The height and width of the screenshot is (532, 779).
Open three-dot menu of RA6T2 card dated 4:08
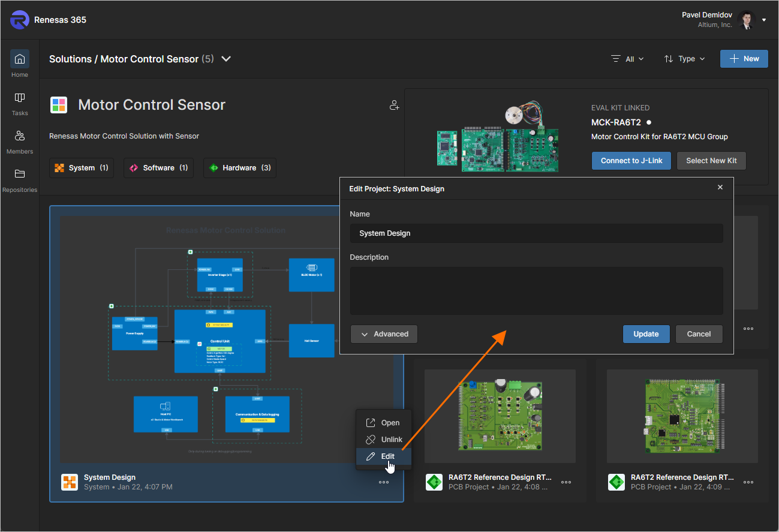coord(566,482)
